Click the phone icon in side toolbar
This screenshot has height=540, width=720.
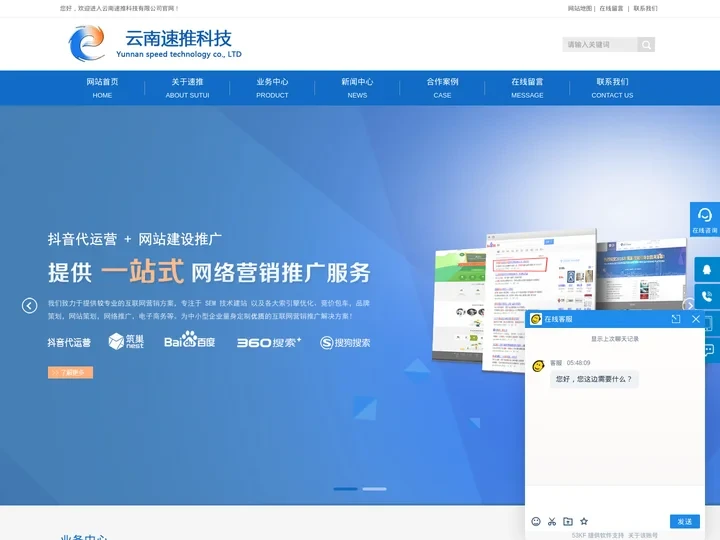coord(707,297)
